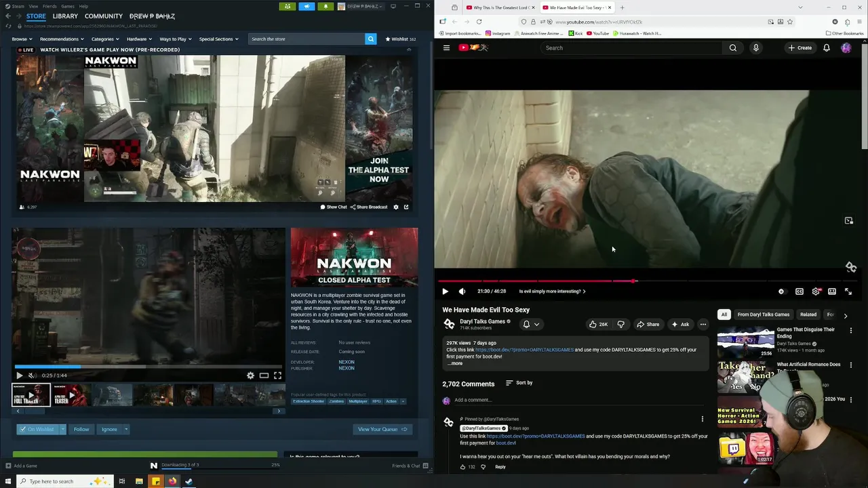Open more actions for the video
868x488 pixels.
[703, 325]
